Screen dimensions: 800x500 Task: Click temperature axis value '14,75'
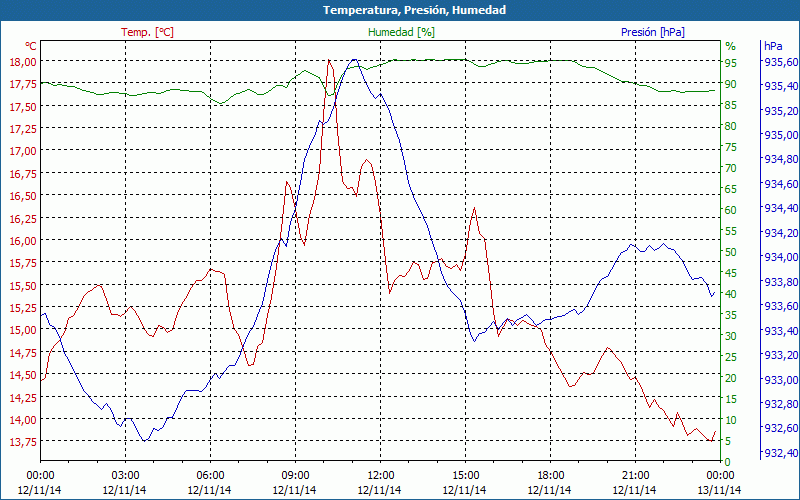point(23,352)
